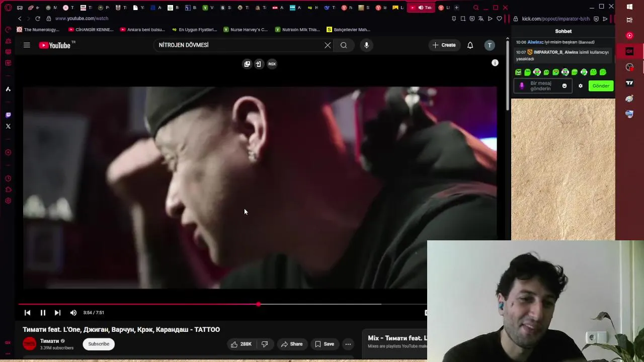Open the YouTube account avatar menu

pyautogui.click(x=490, y=45)
